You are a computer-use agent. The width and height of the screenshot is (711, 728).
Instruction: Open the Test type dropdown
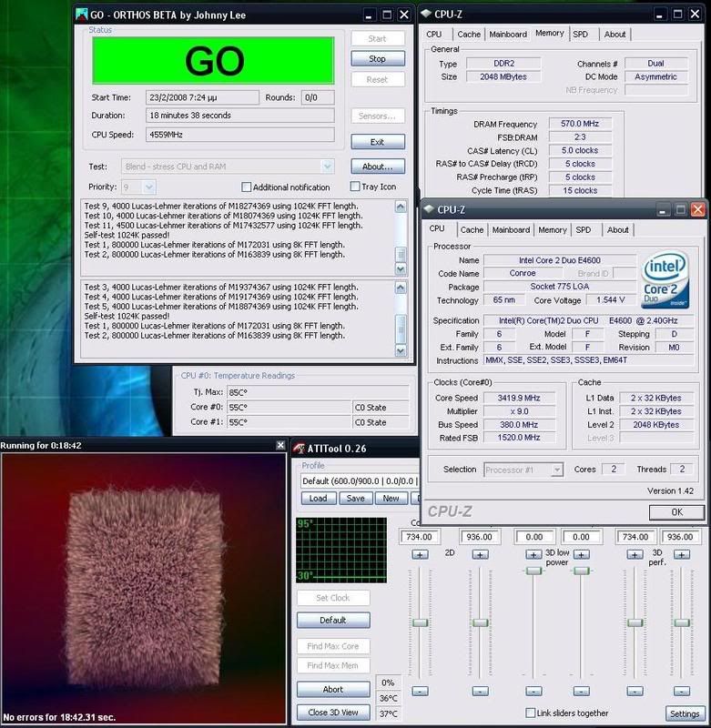tap(327, 167)
